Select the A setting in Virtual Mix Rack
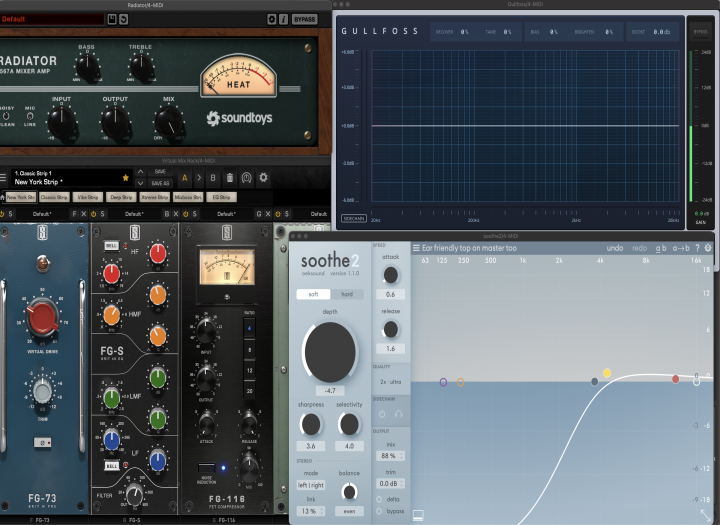Viewport: 720px width, 525px height. click(185, 178)
